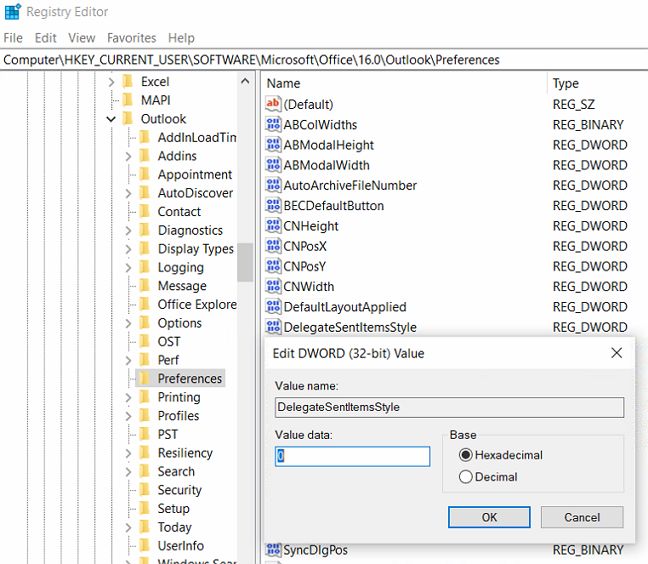
Task: Click the Outlook folder icon
Action: pos(128,119)
